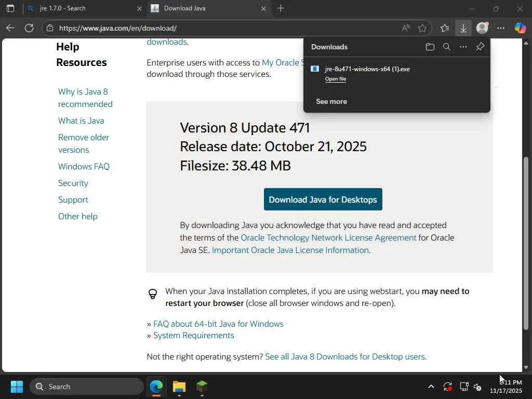This screenshot has height=399, width=532.
Task: Open Why is Java 8 recommended link
Action: coord(85,98)
